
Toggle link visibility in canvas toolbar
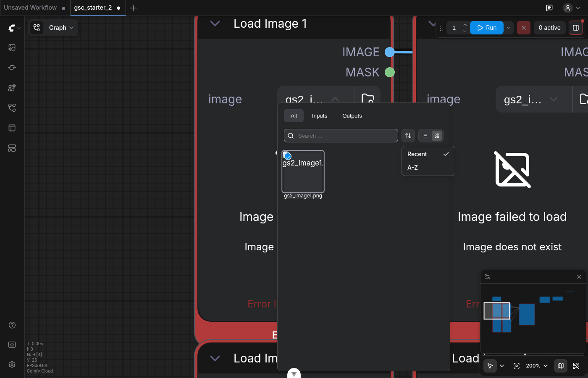coord(576,366)
